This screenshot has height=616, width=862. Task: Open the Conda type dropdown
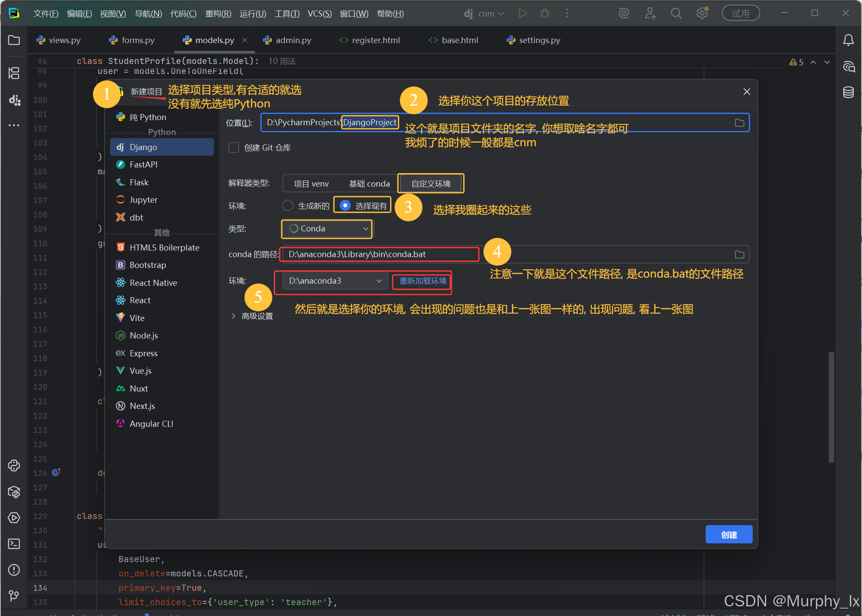click(327, 229)
